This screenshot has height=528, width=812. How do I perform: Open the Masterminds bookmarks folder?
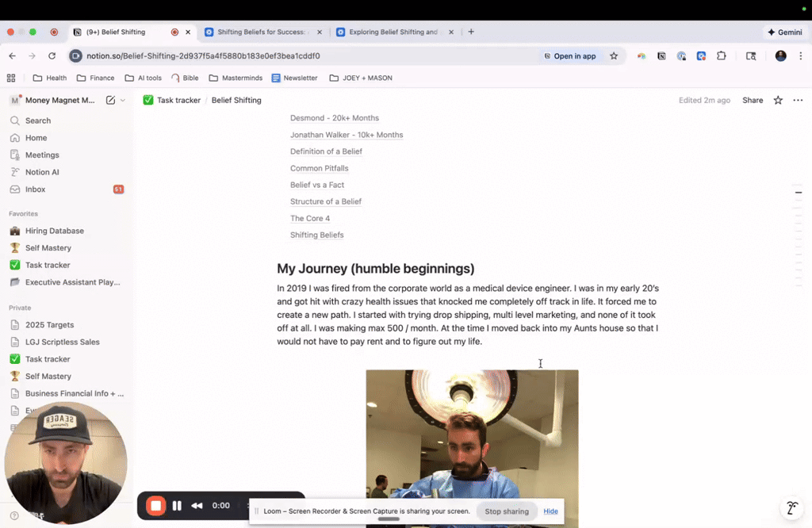pyautogui.click(x=236, y=78)
